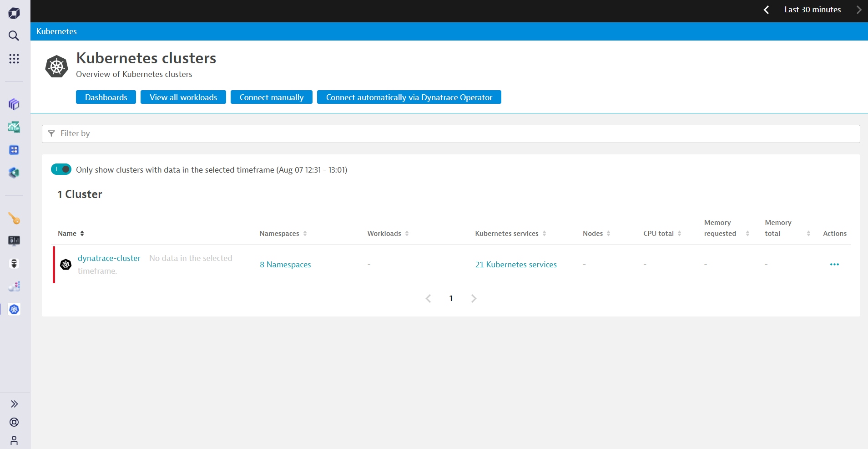Go to next page of clusters
Screen dimensions: 868x449
pyautogui.click(x=474, y=299)
